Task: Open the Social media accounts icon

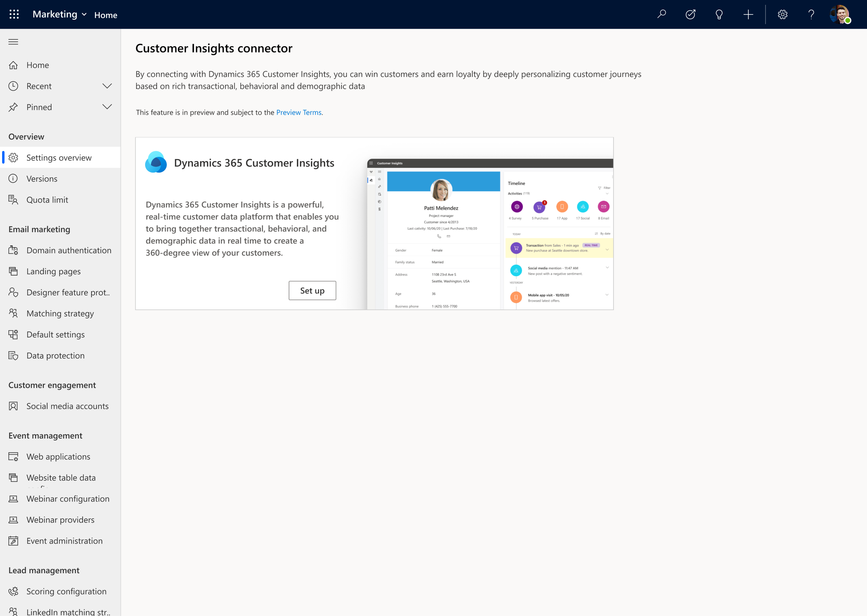Action: click(x=13, y=405)
